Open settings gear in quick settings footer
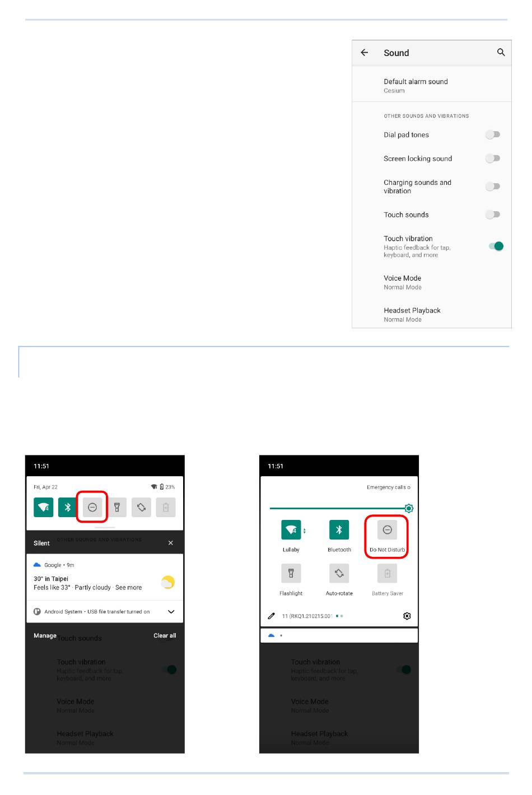This screenshot has width=532, height=795. (407, 616)
